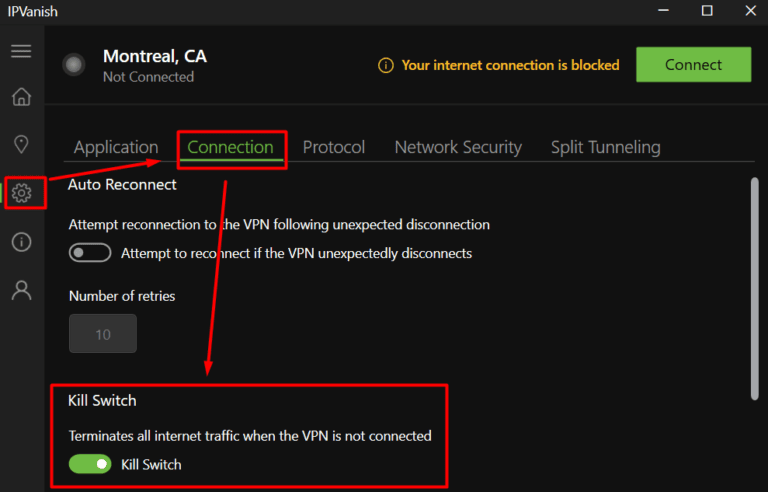Switch to Network Security tab
Viewport: 768px width, 492px height.
[x=458, y=147]
